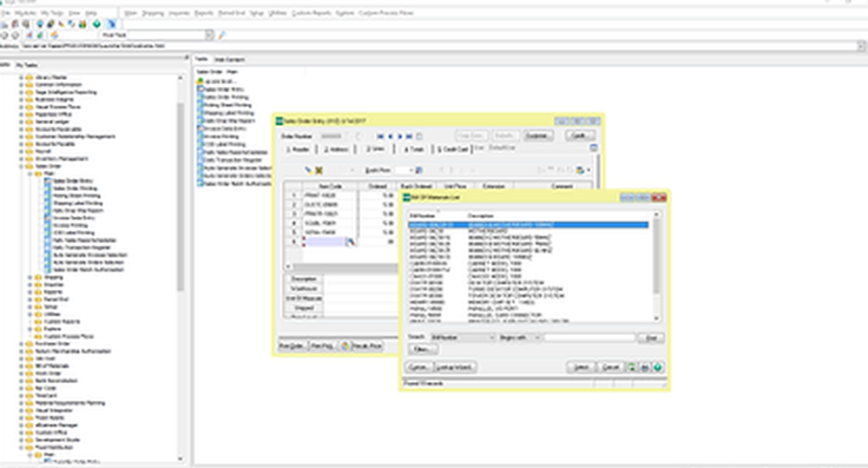868x468 pixels.
Task: Open the Period End menu in the menu bar
Action: [232, 13]
